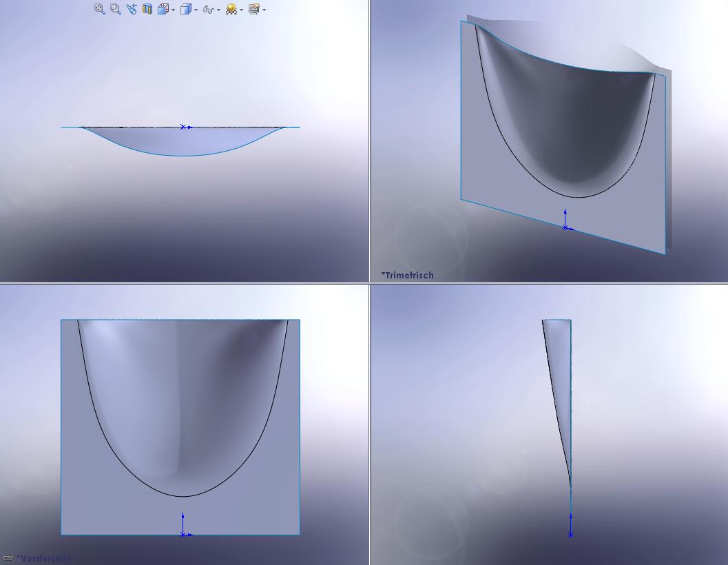Open the View Orientation dropdown arrow
728x565 pixels.
[x=173, y=10]
